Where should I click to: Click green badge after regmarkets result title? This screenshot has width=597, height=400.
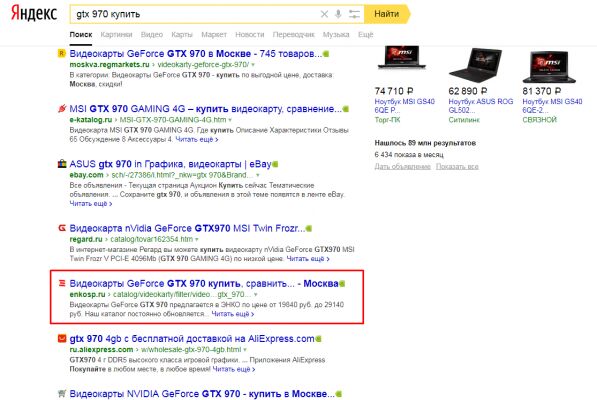326,54
